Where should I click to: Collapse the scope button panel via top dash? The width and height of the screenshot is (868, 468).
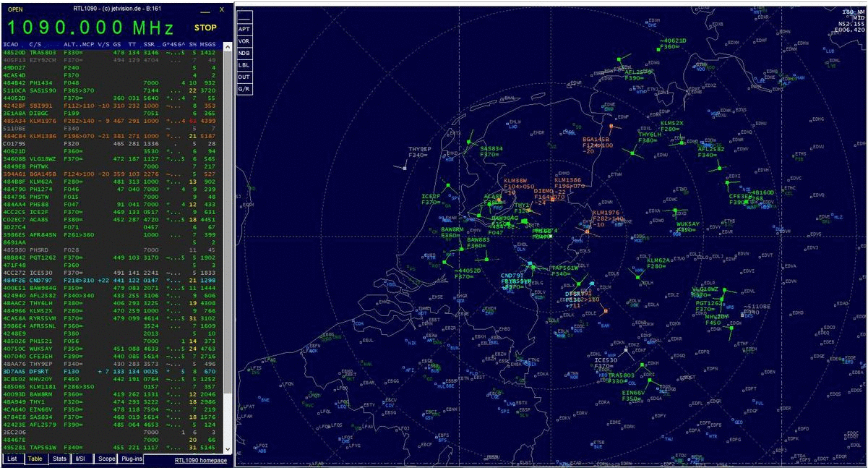click(244, 17)
